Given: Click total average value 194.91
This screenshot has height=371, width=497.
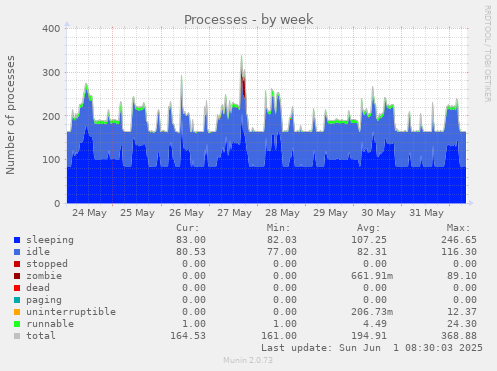Looking at the screenshot, I should pyautogui.click(x=369, y=336).
